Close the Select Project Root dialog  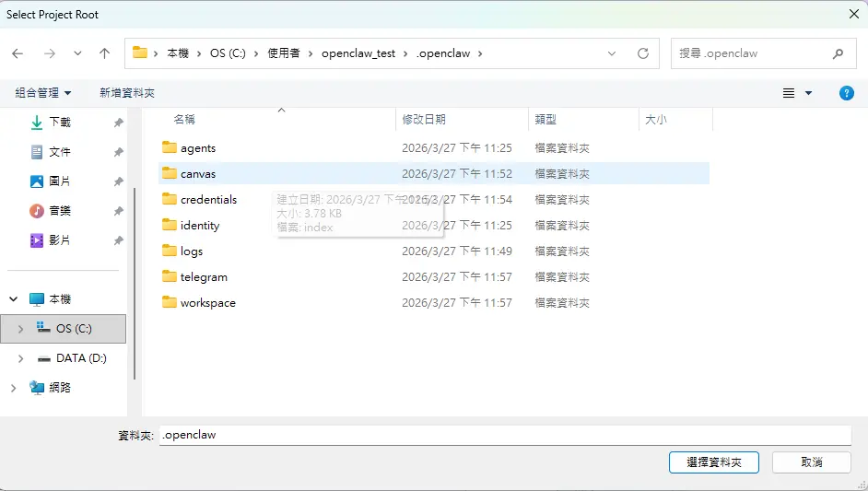click(853, 15)
